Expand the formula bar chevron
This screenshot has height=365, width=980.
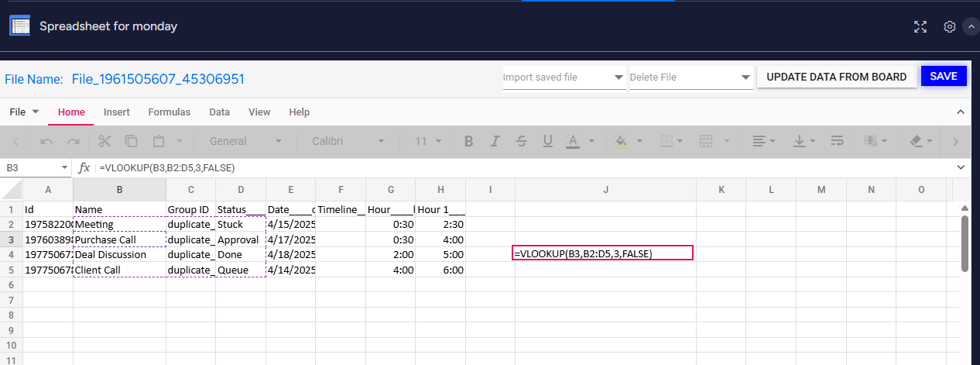(961, 167)
